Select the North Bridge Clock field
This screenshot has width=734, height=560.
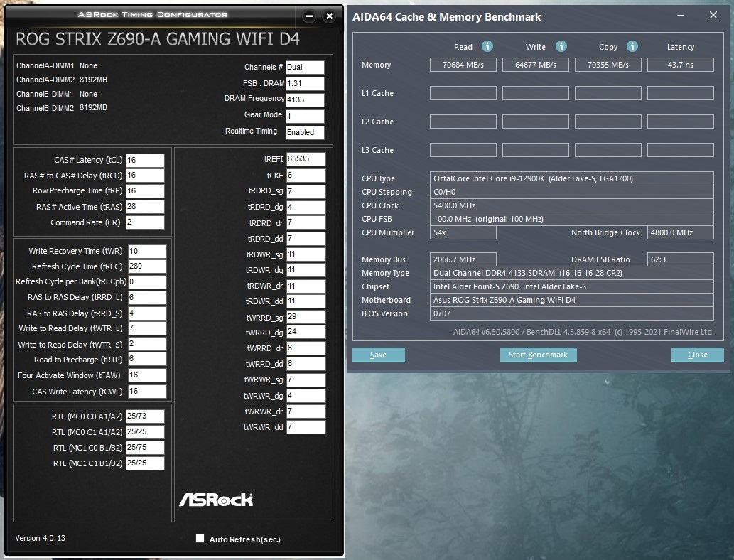point(681,232)
